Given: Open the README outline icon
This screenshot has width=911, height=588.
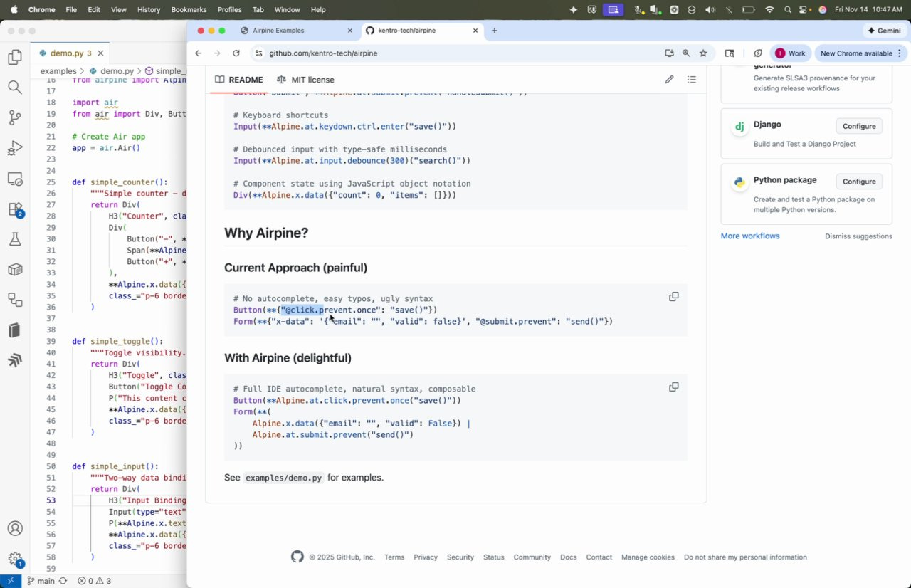Looking at the screenshot, I should click(692, 80).
